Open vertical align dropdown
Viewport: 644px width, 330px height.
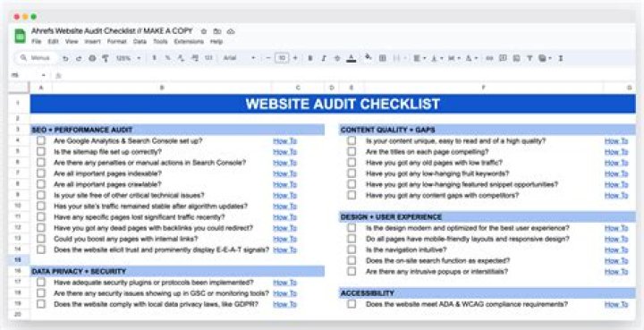(436, 58)
